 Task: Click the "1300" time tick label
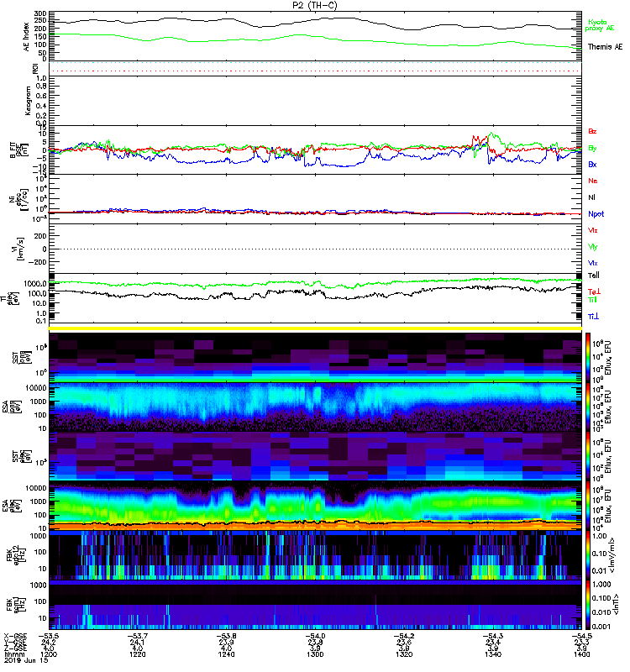click(315, 654)
